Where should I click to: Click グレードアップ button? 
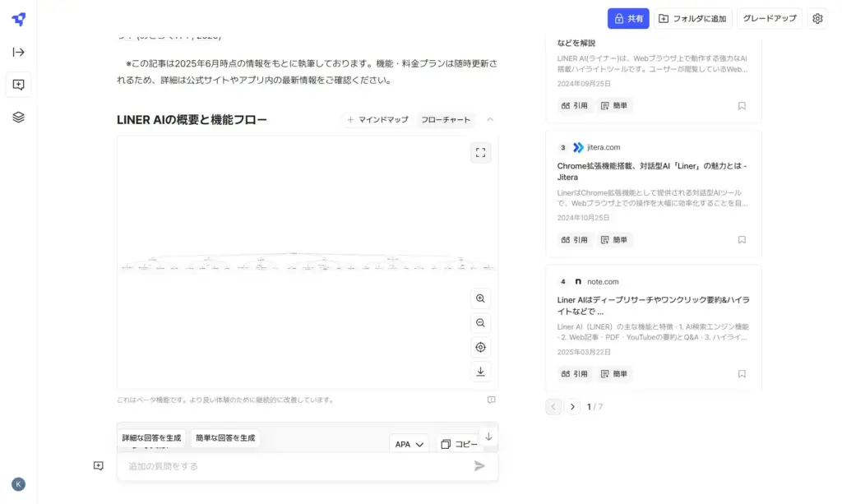[x=770, y=18]
